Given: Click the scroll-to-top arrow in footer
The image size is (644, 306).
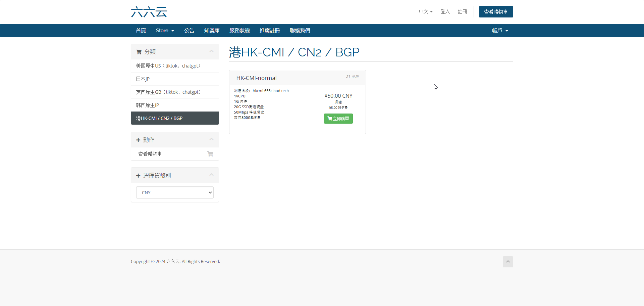Looking at the screenshot, I should pos(508,262).
